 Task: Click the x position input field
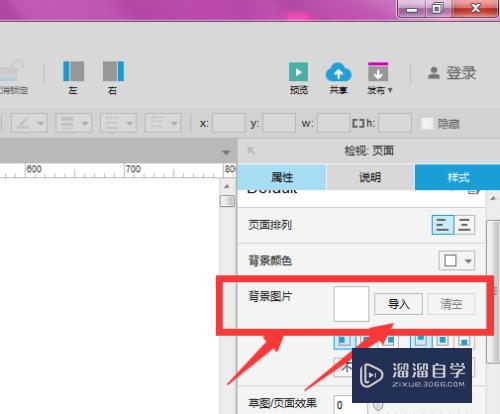228,123
